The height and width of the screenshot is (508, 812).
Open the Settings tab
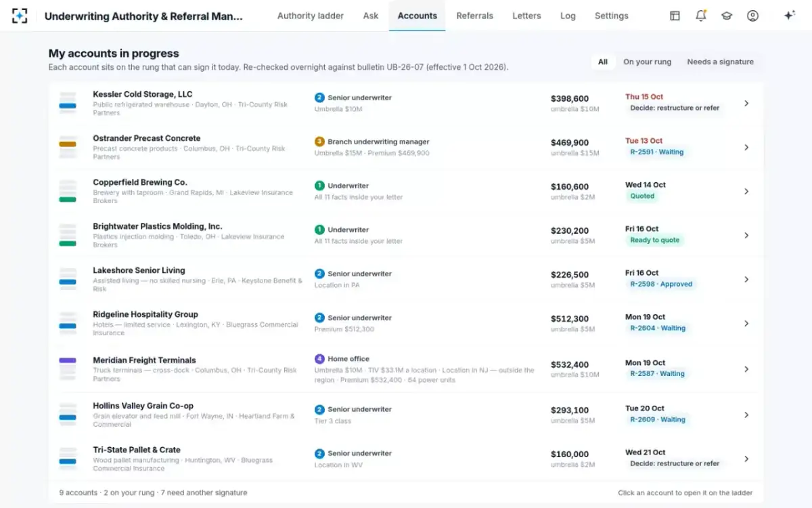pyautogui.click(x=612, y=16)
